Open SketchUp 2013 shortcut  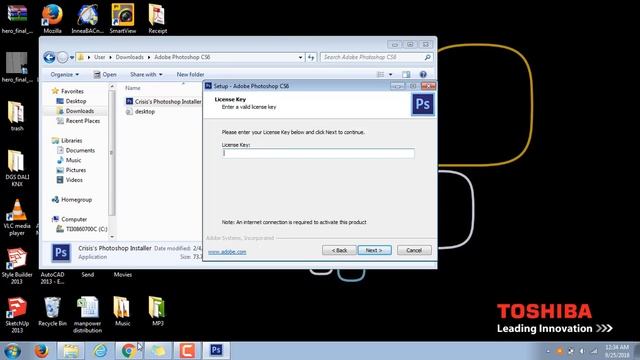click(x=17, y=315)
